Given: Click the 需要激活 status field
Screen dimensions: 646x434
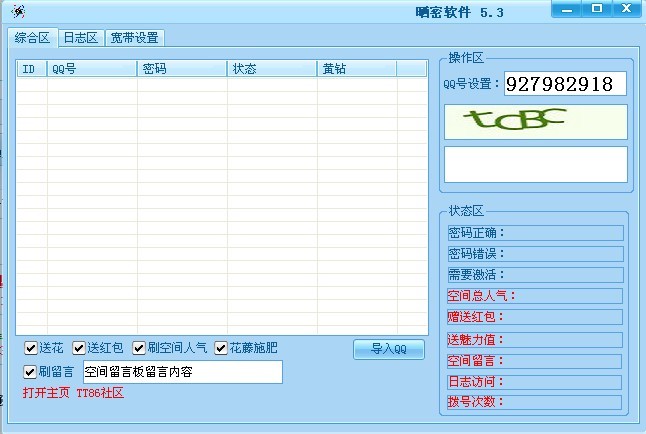Looking at the screenshot, I should pyautogui.click(x=536, y=275).
